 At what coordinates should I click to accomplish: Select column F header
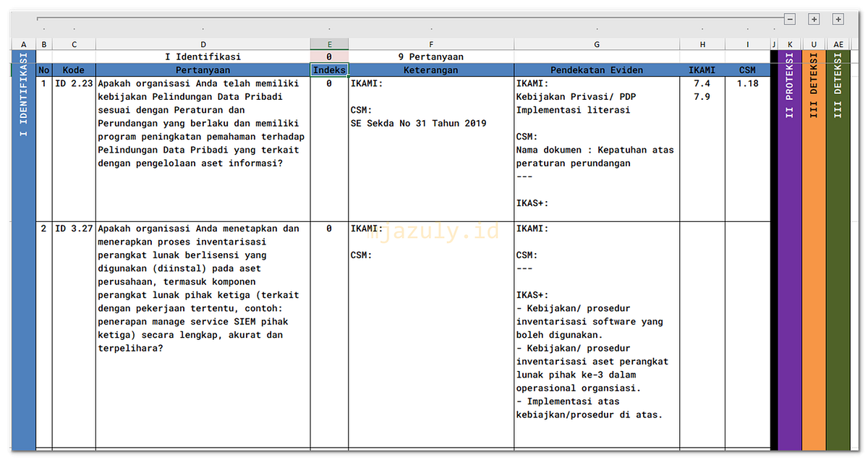click(431, 45)
